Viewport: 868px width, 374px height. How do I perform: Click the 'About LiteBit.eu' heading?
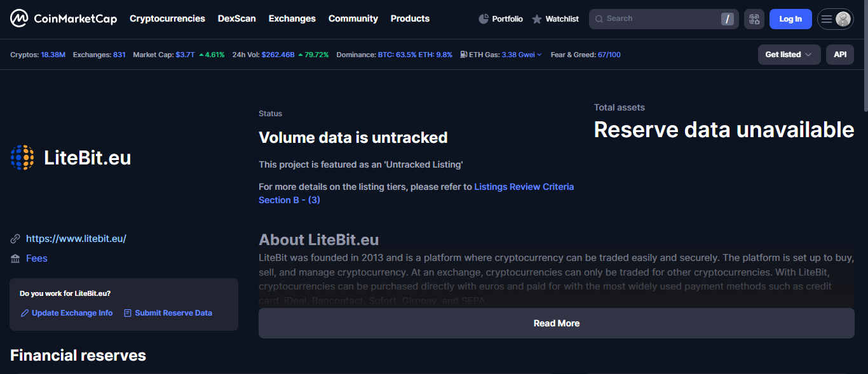[319, 240]
